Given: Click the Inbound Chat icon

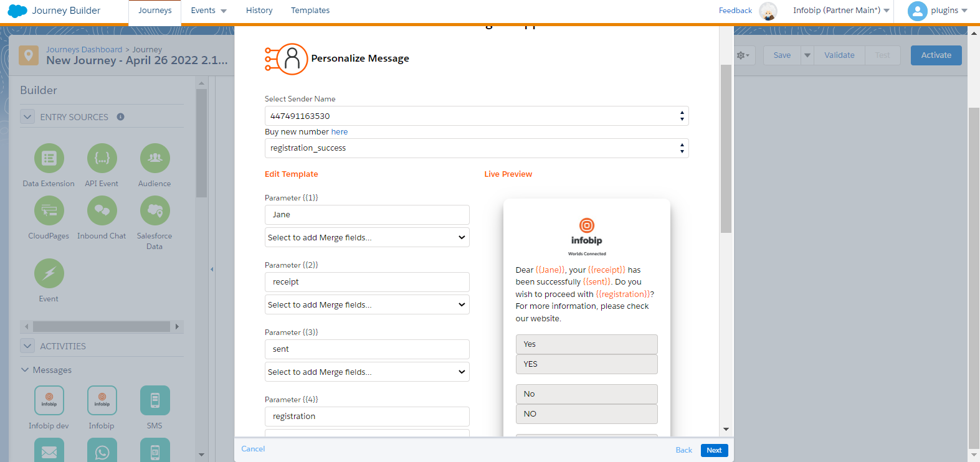Looking at the screenshot, I should click(102, 211).
